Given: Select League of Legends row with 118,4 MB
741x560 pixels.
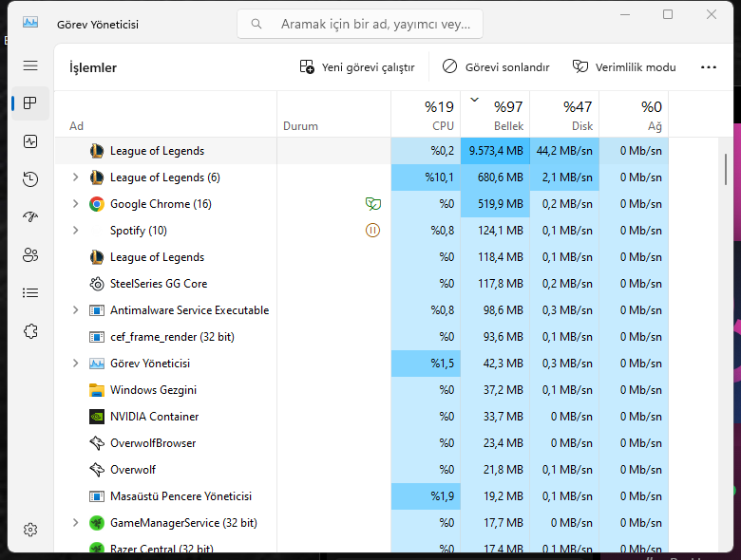Looking at the screenshot, I should 362,257.
